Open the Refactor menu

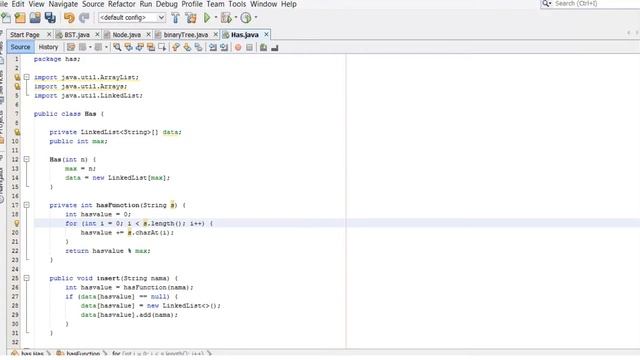[122, 4]
